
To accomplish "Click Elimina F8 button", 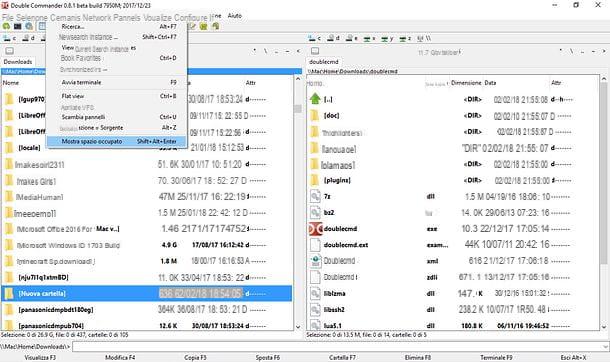I will (417, 357).
